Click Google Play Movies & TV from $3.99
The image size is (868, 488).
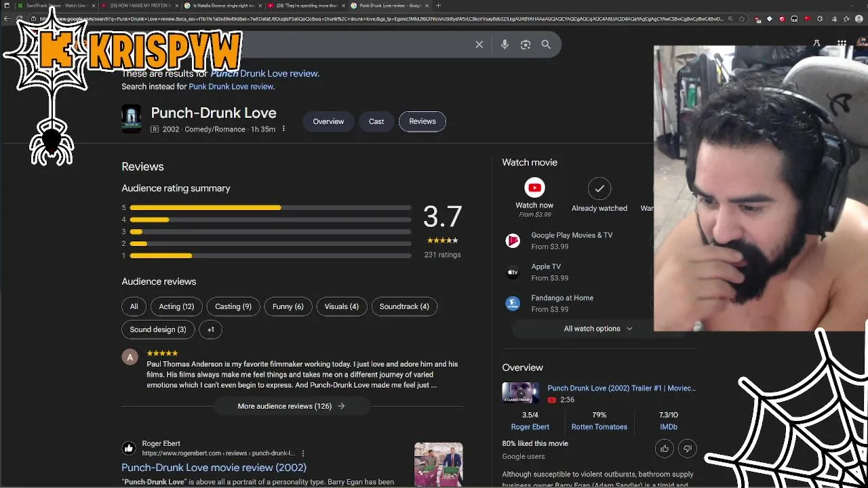tap(572, 241)
